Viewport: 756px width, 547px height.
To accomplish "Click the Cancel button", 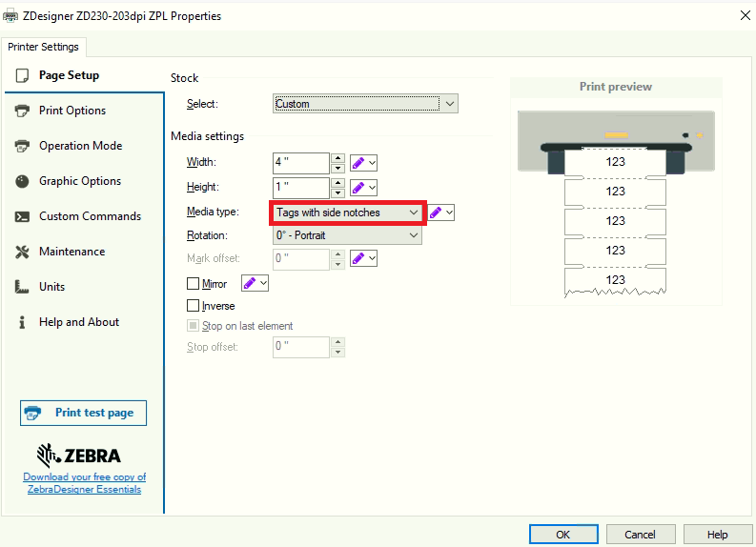I will [641, 535].
